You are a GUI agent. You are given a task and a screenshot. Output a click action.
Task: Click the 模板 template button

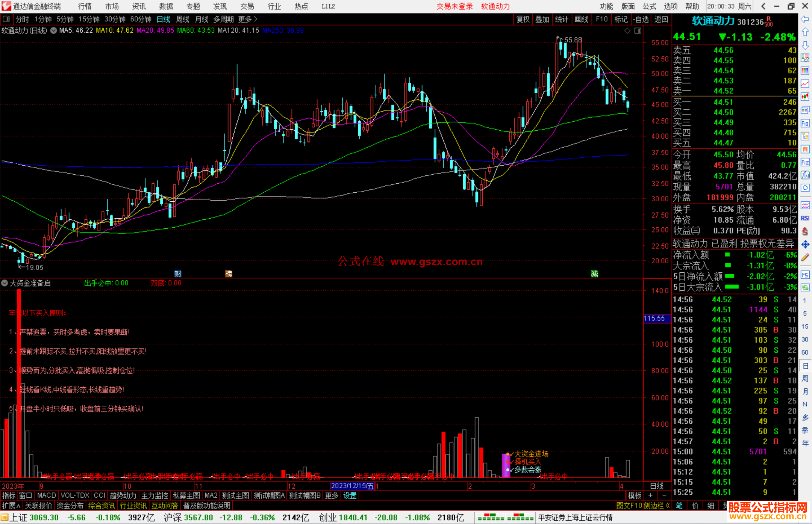pyautogui.click(x=635, y=495)
